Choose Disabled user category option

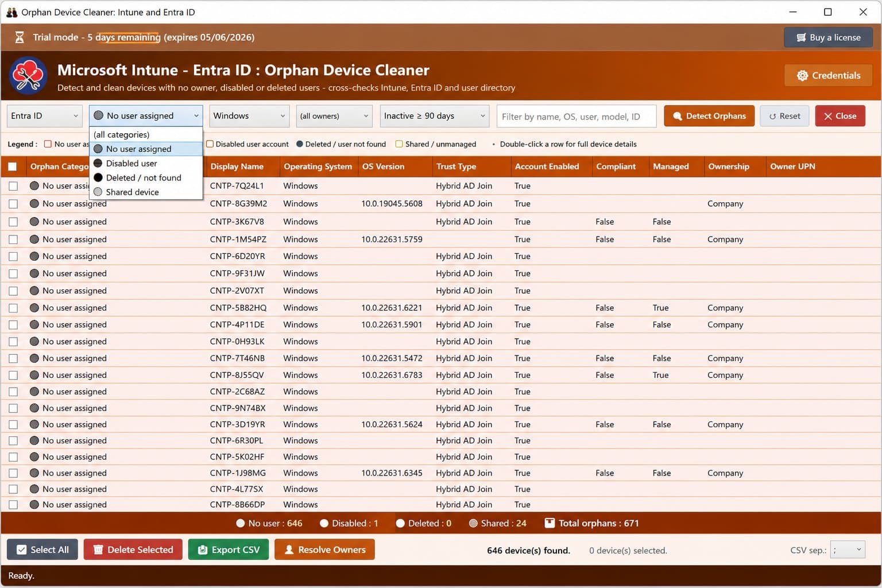pyautogui.click(x=146, y=163)
